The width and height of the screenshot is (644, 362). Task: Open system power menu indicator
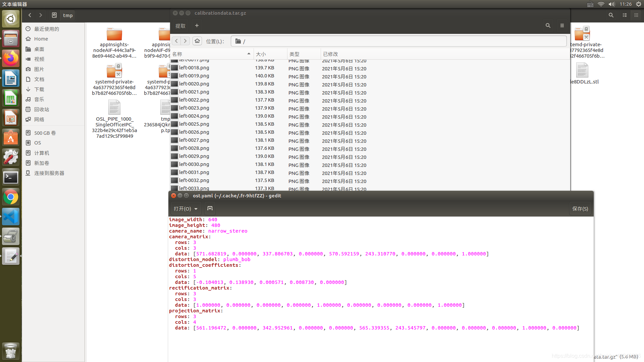(639, 4)
